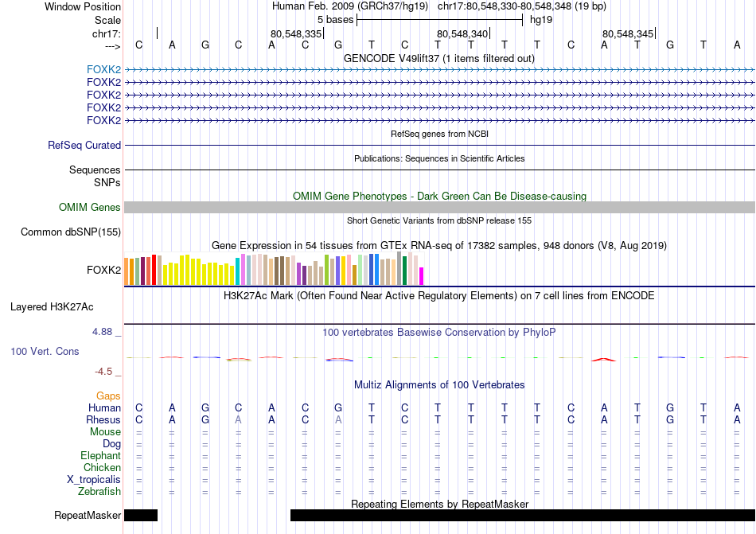Select the RepeatMasker track label
The image size is (756, 534).
(x=88, y=515)
